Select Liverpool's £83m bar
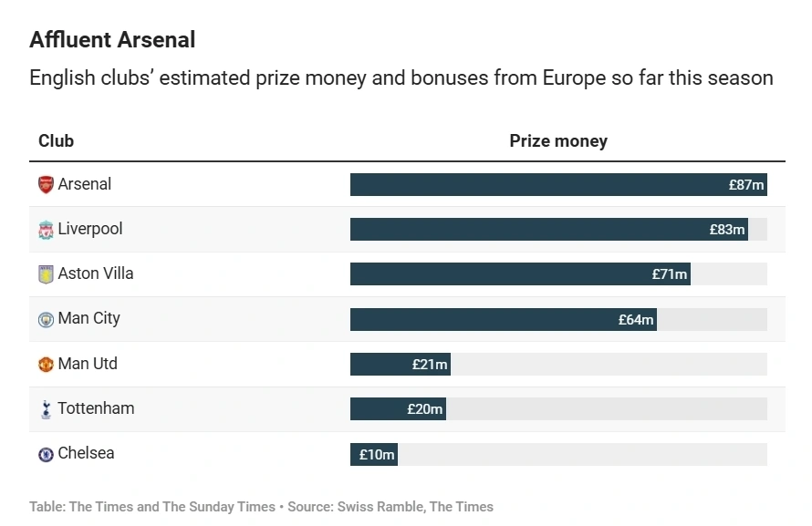This screenshot has width=812, height=526. 549,229
